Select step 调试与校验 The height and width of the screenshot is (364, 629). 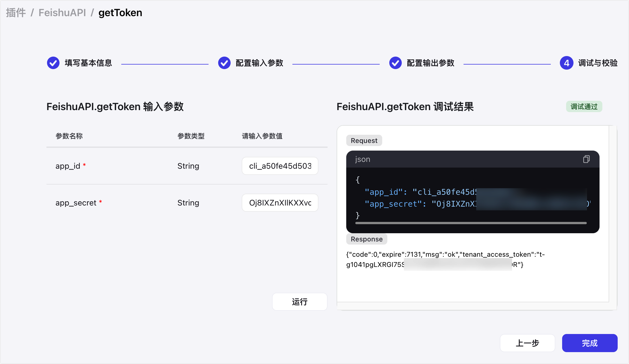tap(598, 63)
